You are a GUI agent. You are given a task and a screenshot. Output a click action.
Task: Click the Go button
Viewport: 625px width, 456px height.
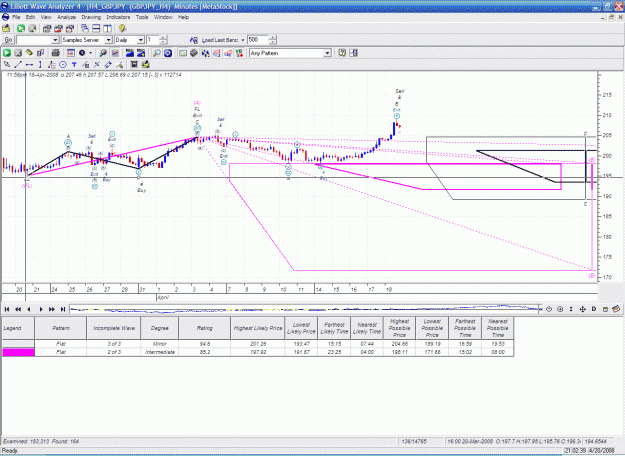click(x=8, y=40)
